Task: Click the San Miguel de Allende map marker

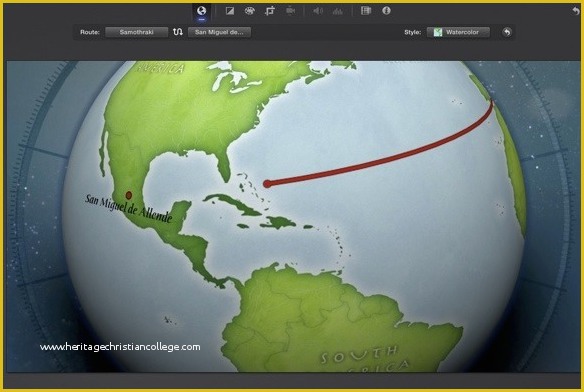Action: coord(128,195)
